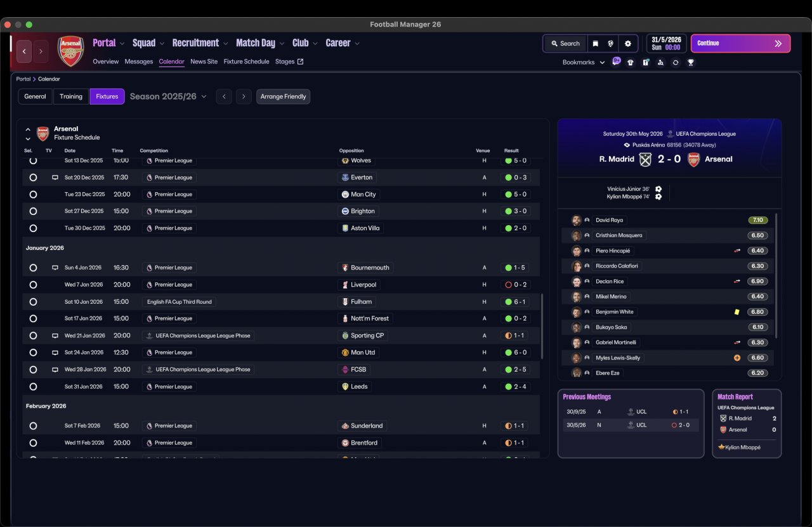Screen dimensions: 812x527
Task: Click injury icon beside Myles Lewis-Skelly
Action: coord(737,358)
